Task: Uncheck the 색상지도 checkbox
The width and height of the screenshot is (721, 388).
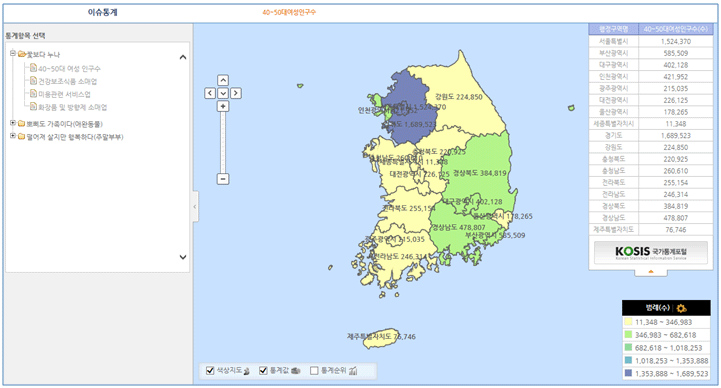Action: click(210, 371)
